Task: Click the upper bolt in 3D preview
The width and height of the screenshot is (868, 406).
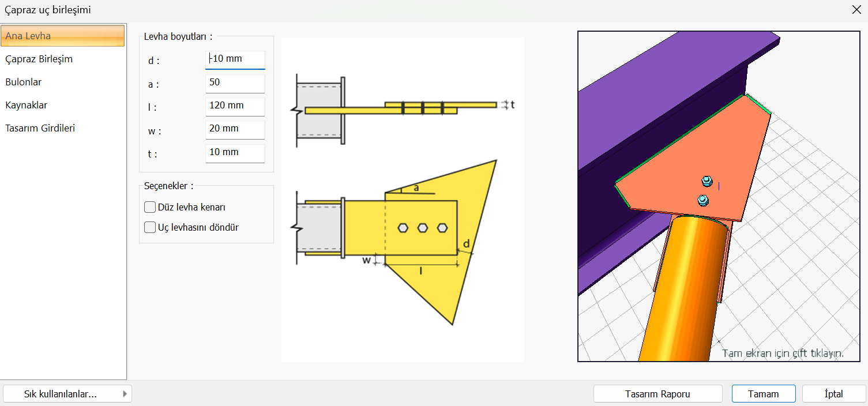Action: (x=707, y=182)
